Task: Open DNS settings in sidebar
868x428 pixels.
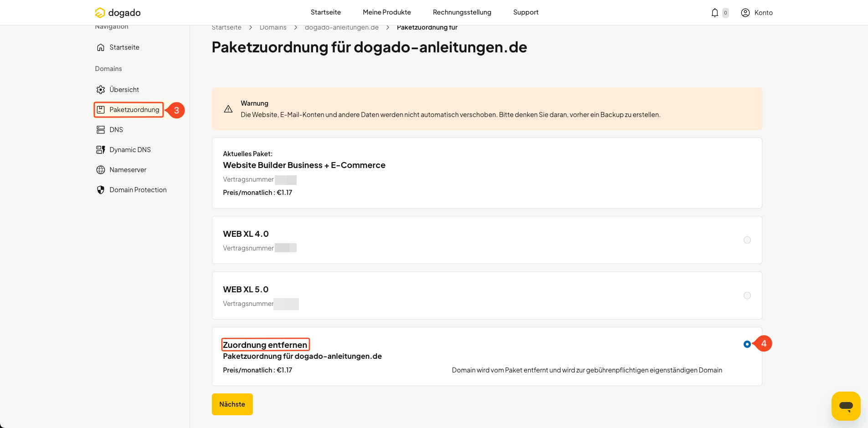Action: pyautogui.click(x=116, y=130)
